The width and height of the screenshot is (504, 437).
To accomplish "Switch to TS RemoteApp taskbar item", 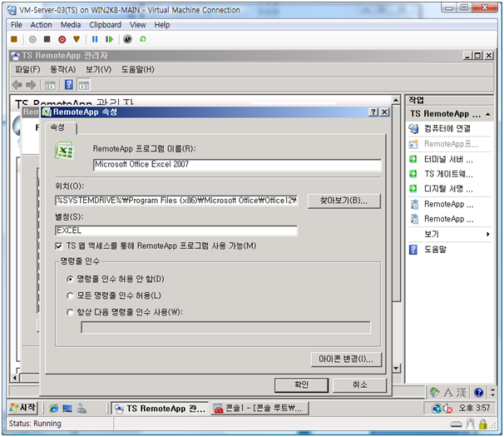I will pos(160,409).
